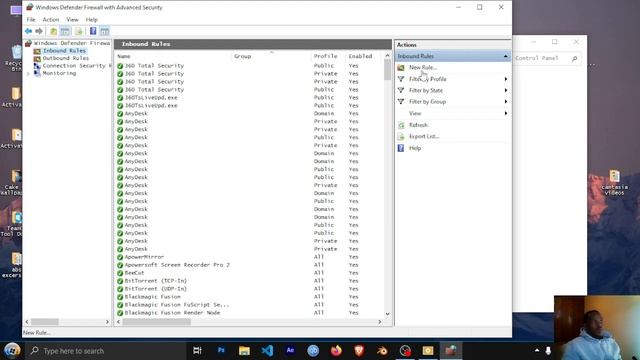The width and height of the screenshot is (640, 360).
Task: Select the first 360 Total Security rule
Action: coord(154,65)
